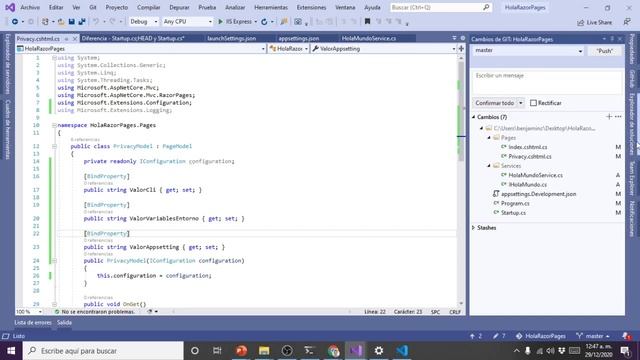Image resolution: width=640 pixels, height=360 pixels.
Task: Open the File Explorer taskbar icon
Action: [264, 351]
